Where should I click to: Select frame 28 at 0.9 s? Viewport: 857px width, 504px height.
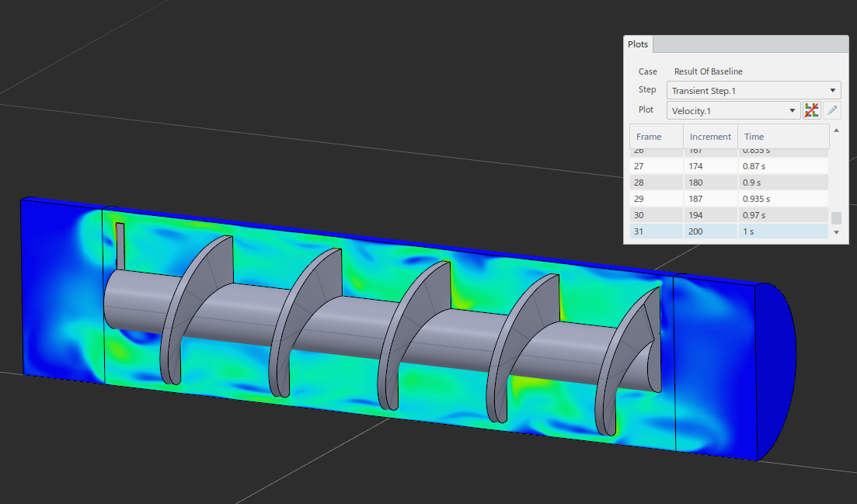(728, 182)
